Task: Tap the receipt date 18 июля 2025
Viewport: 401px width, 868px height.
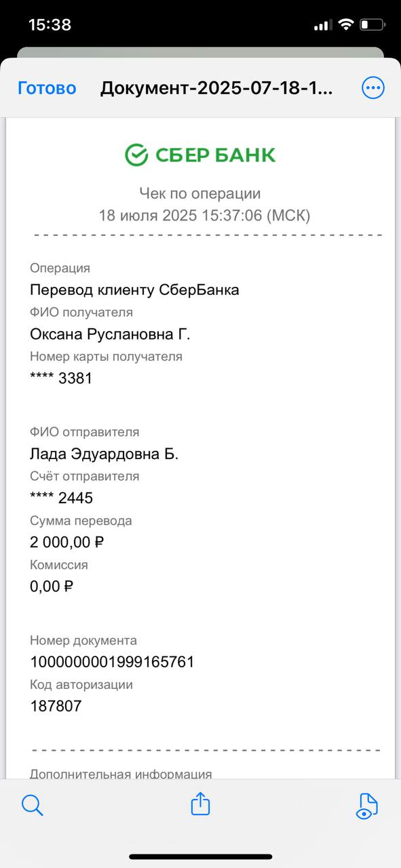Action: (155, 216)
